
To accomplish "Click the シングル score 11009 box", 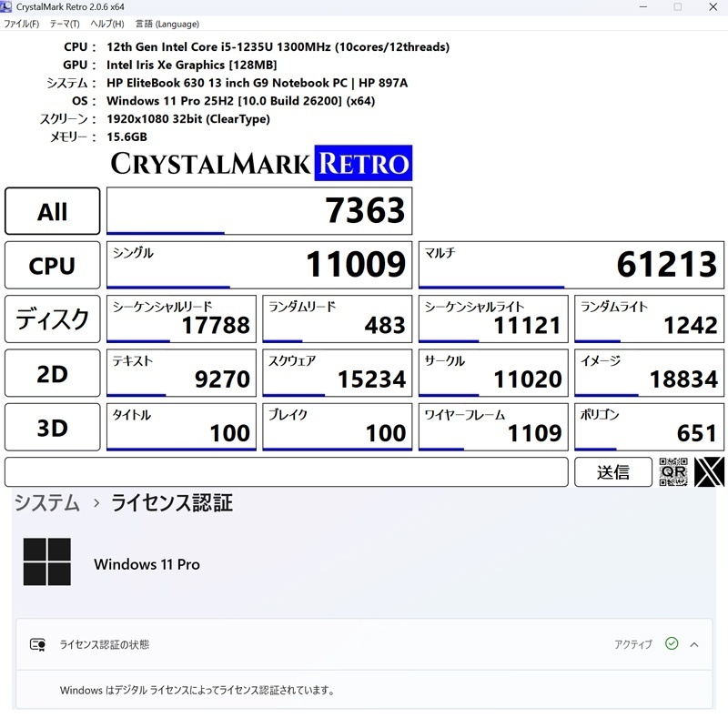I will coord(259,265).
